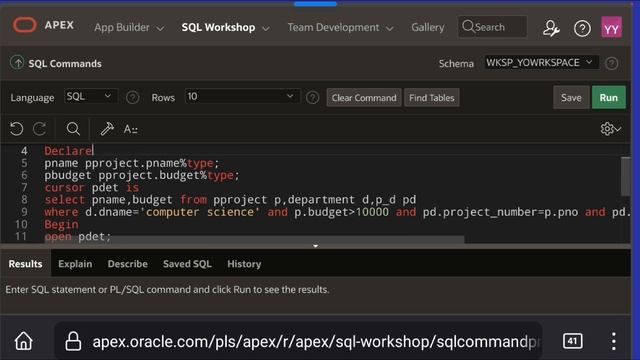Image resolution: width=640 pixels, height=360 pixels.
Task: Undo the last editor change
Action: [16, 129]
